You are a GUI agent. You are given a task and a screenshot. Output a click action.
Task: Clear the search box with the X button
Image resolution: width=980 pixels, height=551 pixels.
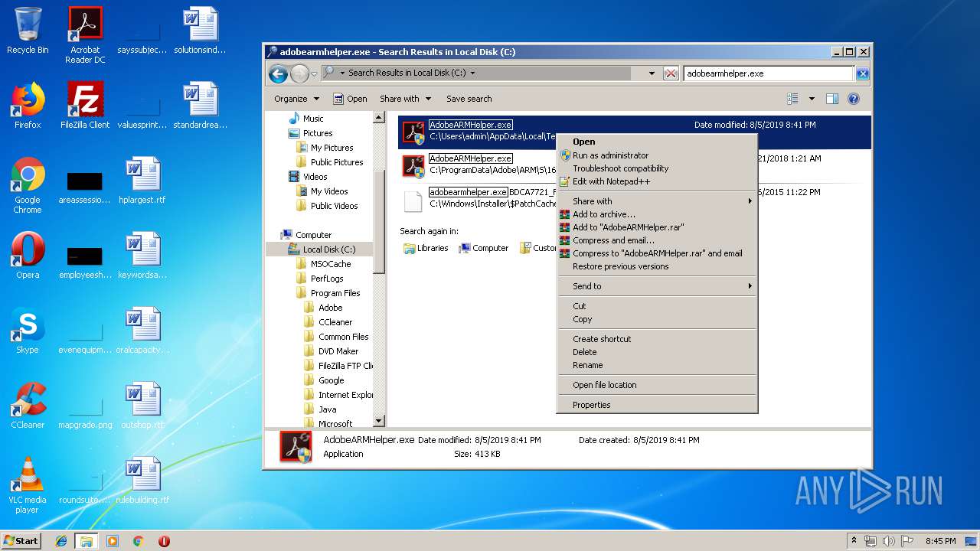point(862,73)
